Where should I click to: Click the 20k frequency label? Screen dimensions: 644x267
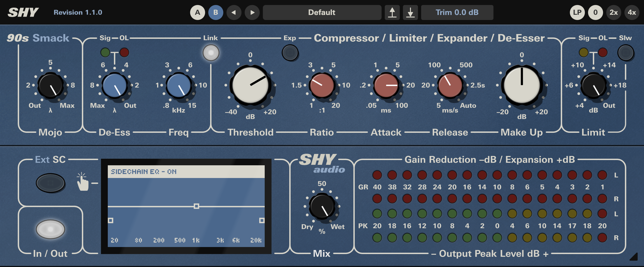[x=256, y=240]
